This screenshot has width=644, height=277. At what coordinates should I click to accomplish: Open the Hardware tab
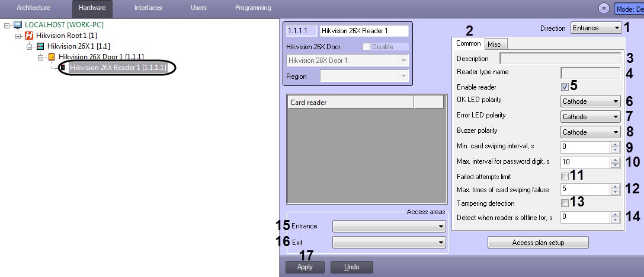(92, 8)
